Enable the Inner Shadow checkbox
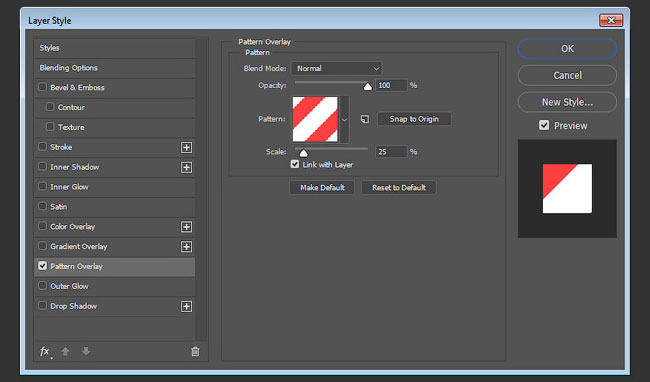The height and width of the screenshot is (382, 650). pos(42,167)
